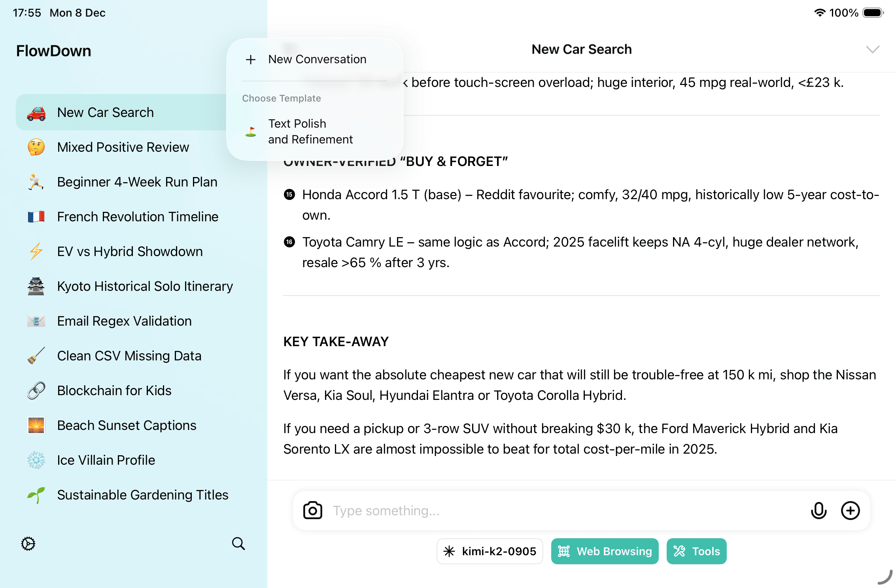Open settings gear in sidebar
This screenshot has width=896, height=588.
(x=28, y=544)
